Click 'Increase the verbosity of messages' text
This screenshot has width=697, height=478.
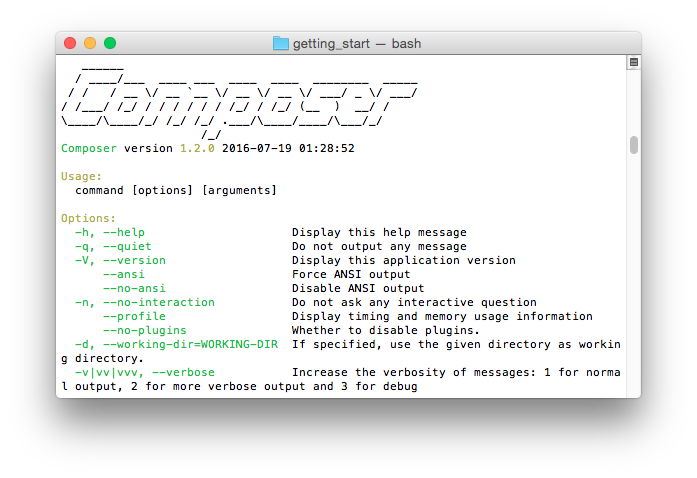413,373
